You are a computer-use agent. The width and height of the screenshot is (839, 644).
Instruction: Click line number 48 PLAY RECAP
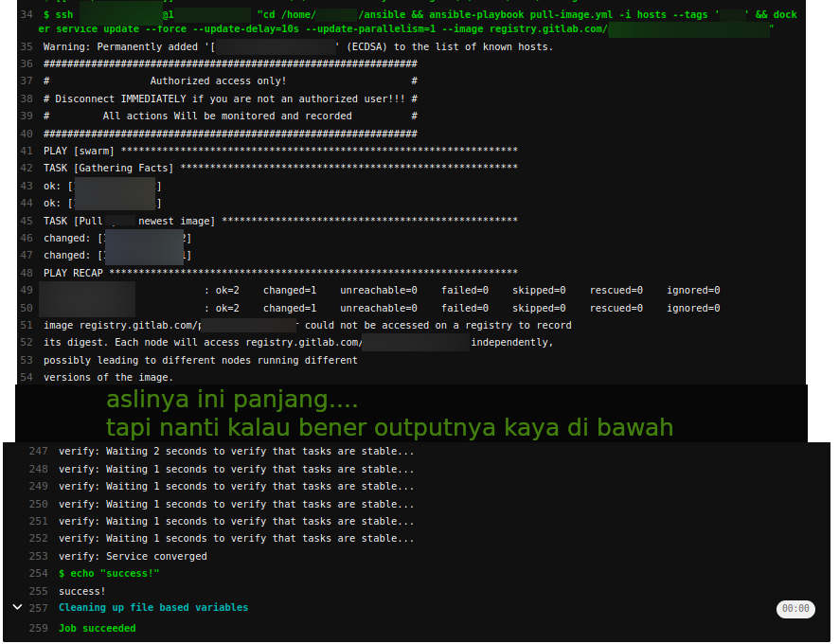(25, 273)
